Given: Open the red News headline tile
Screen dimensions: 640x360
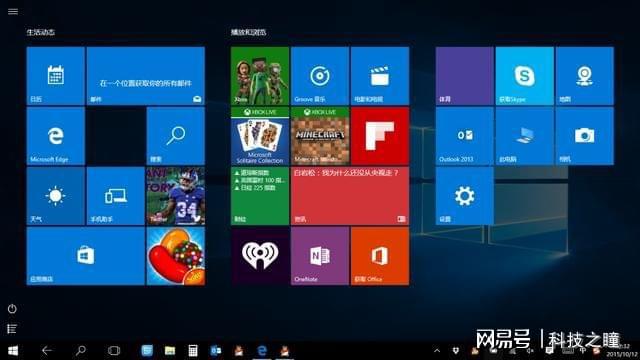Looking at the screenshot, I should tap(350, 196).
